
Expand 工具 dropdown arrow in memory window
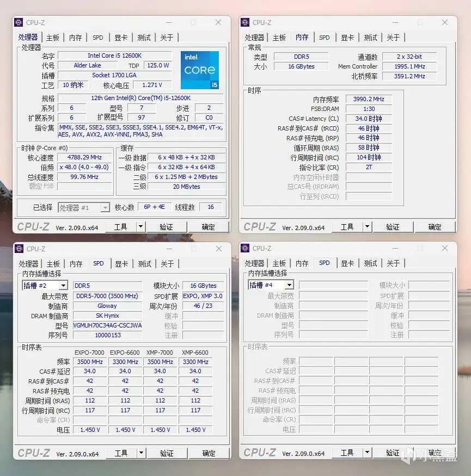(367, 227)
